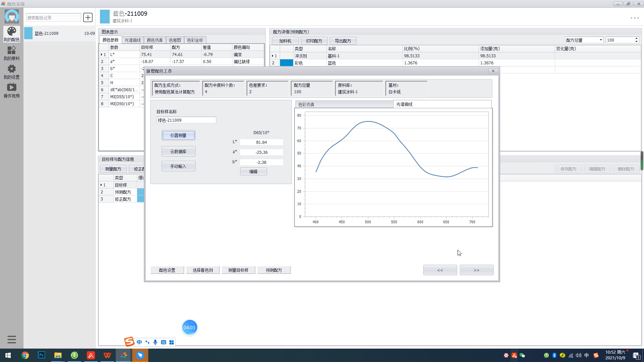Image resolution: width=644 pixels, height=362 pixels.
Task: Click the 仪器测量 button
Action: 178,135
